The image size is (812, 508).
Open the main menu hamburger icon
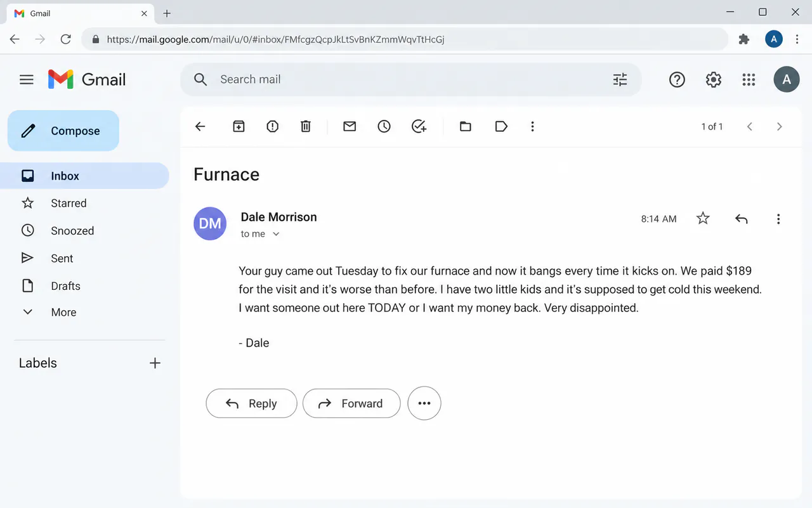coord(27,79)
